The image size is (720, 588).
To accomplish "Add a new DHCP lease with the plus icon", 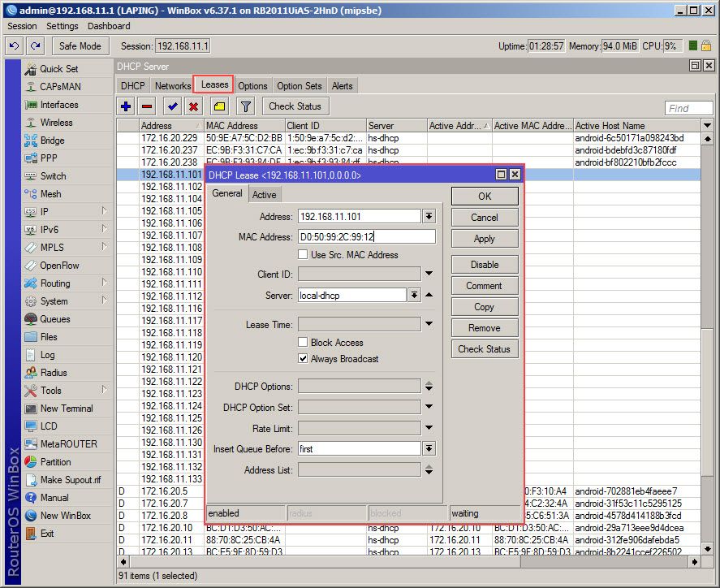I will click(x=127, y=106).
